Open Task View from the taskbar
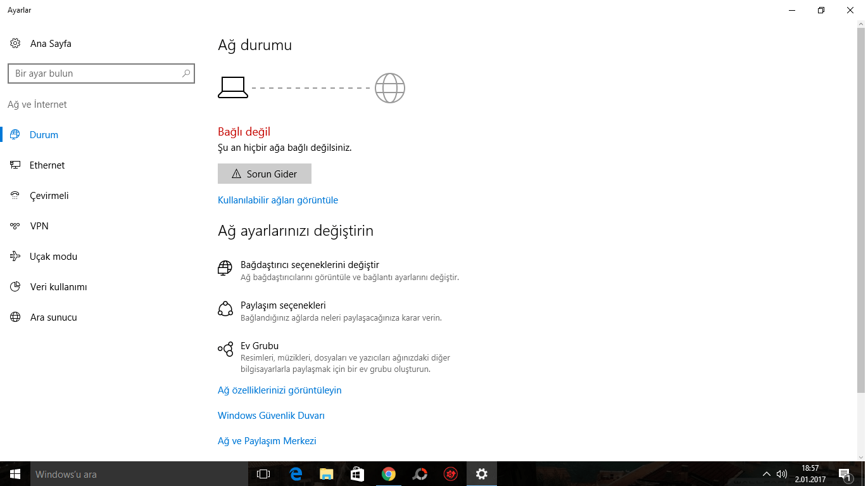 pos(263,473)
